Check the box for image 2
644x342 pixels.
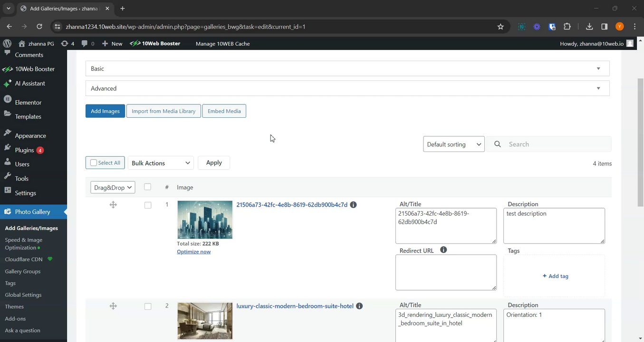[148, 306]
